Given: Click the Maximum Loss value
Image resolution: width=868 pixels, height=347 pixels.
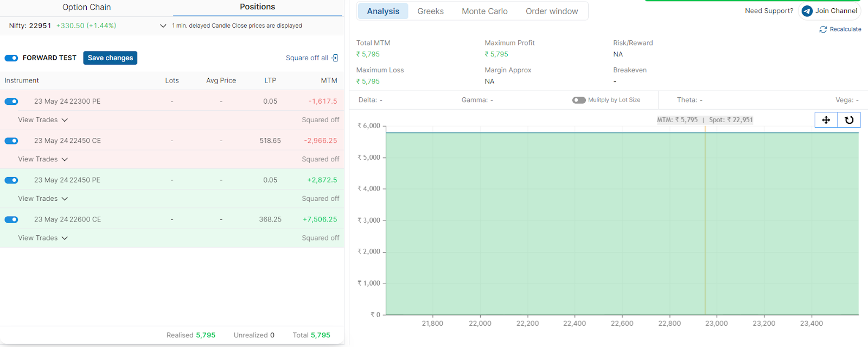Looking at the screenshot, I should tap(368, 81).
